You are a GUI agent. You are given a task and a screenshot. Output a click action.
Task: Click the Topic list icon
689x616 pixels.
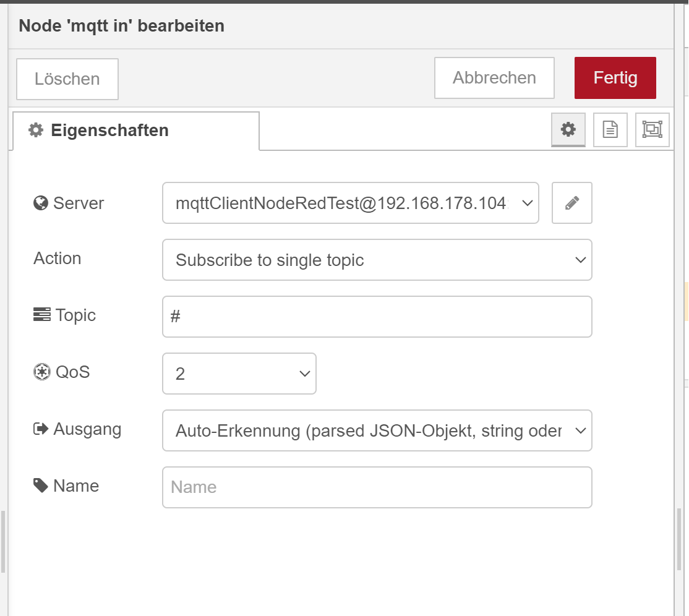pos(42,315)
